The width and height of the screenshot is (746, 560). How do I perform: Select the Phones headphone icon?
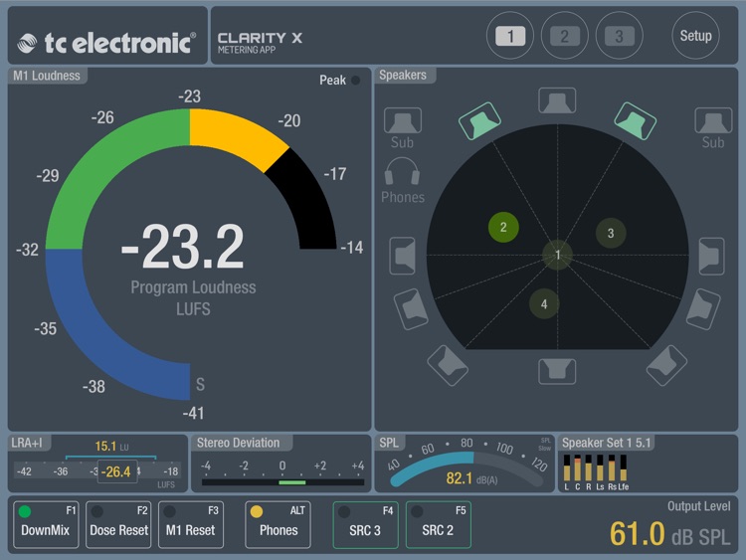tap(402, 171)
